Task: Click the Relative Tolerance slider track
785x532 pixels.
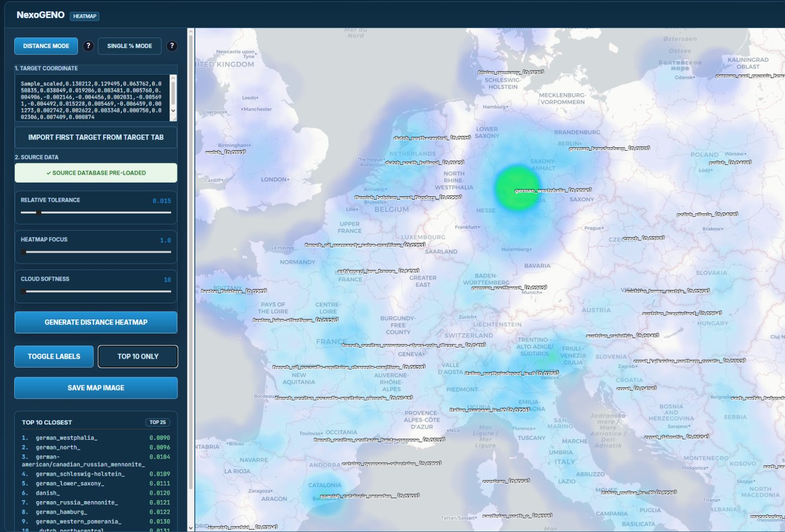Action: coord(96,213)
